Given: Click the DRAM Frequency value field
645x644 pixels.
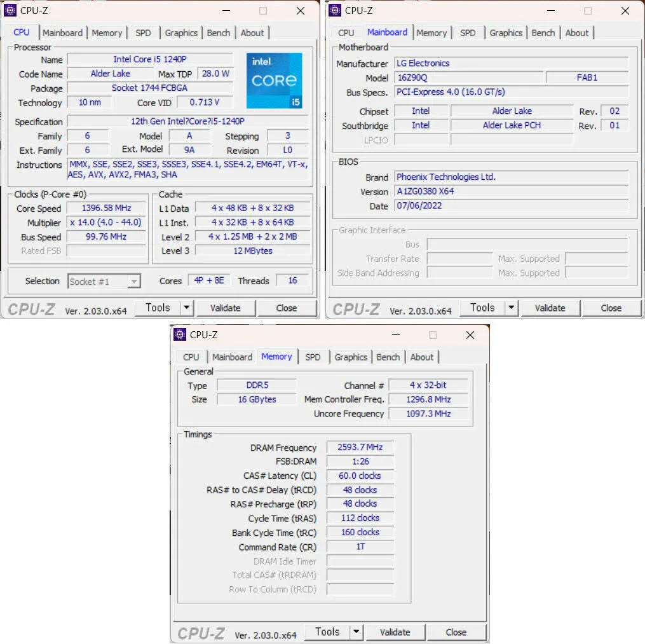Looking at the screenshot, I should [360, 448].
